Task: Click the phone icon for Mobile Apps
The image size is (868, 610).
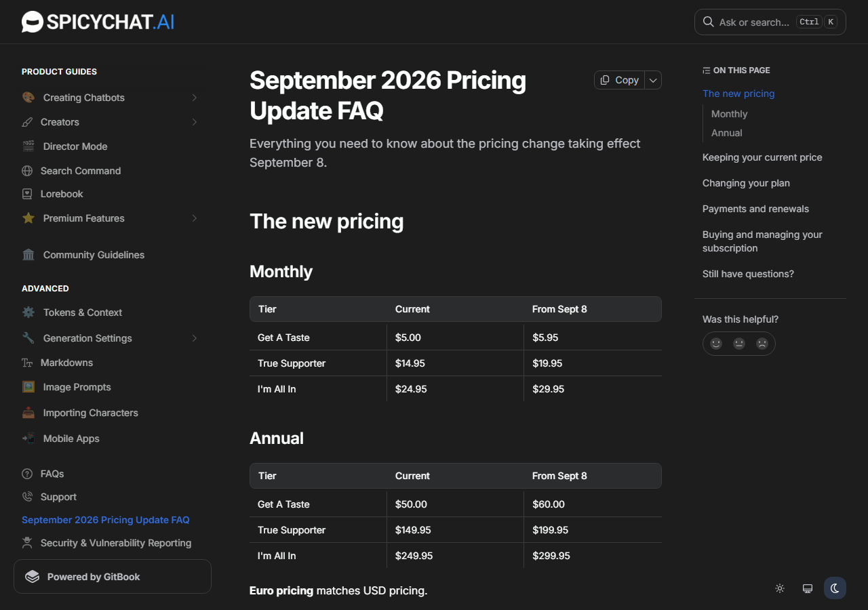Action: (x=28, y=439)
